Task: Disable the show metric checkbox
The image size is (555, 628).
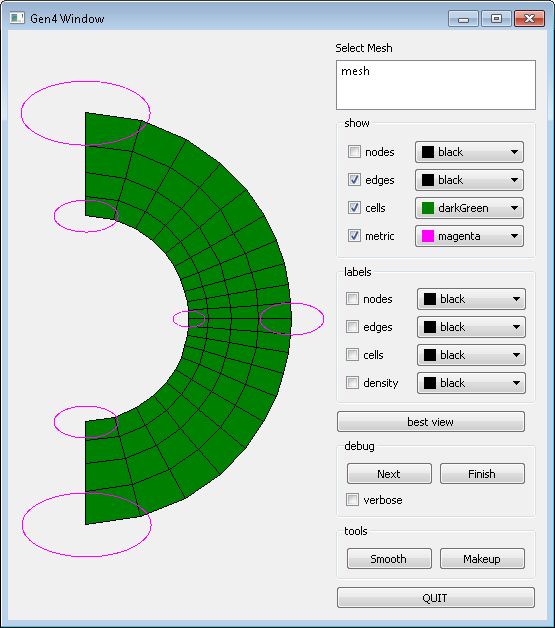Action: (354, 236)
